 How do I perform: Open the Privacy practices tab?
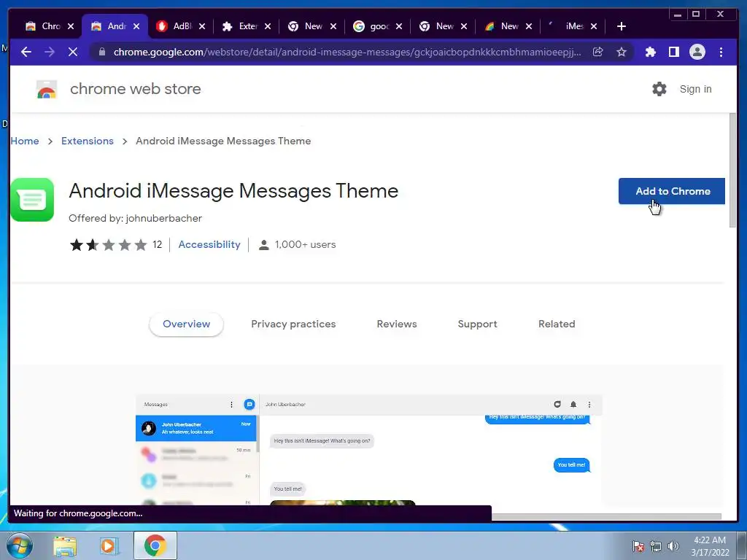pos(293,324)
